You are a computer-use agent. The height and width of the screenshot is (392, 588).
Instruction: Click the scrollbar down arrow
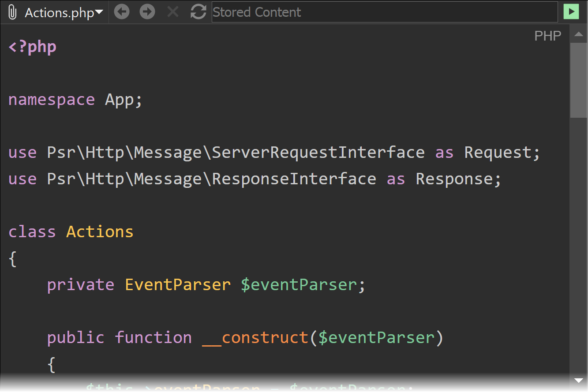click(x=578, y=380)
